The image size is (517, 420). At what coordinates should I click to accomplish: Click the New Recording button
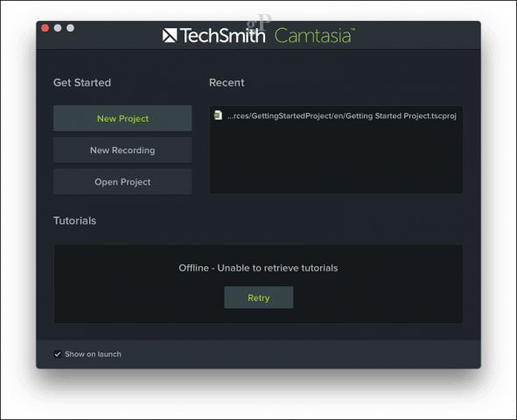click(x=122, y=150)
